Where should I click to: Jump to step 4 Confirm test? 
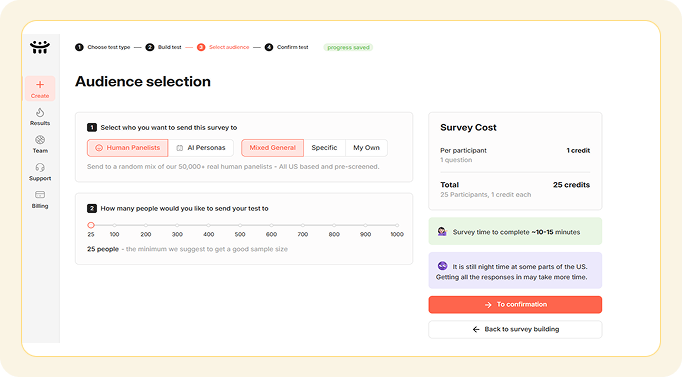click(287, 47)
